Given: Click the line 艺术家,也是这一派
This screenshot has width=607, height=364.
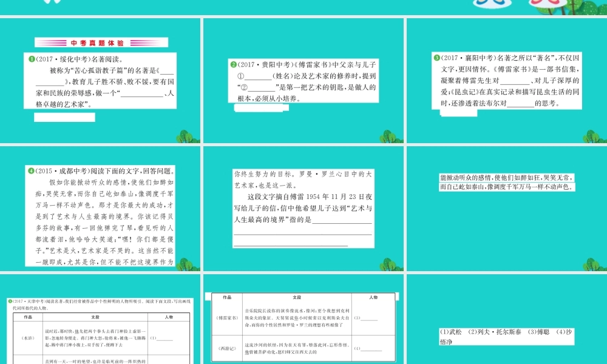Looking at the screenshot, I should coord(265,185).
